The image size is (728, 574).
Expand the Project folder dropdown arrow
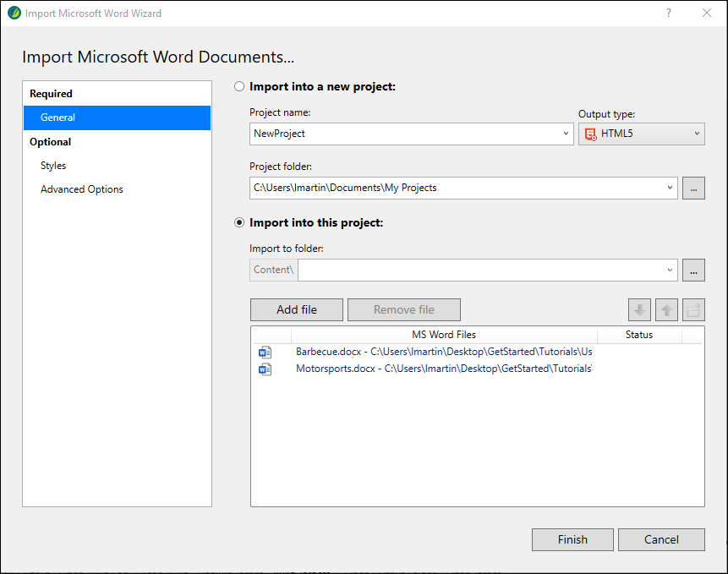pyautogui.click(x=670, y=188)
